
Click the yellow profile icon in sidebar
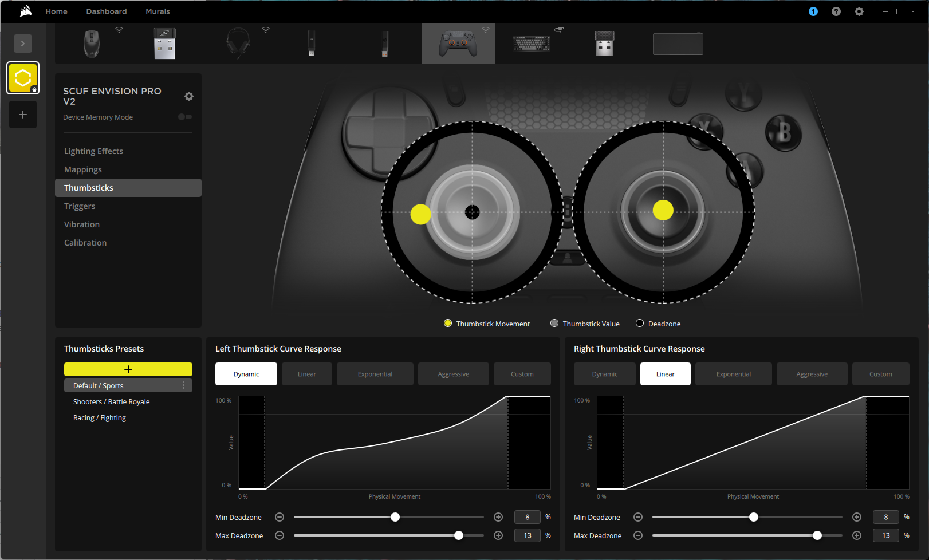[x=23, y=78]
